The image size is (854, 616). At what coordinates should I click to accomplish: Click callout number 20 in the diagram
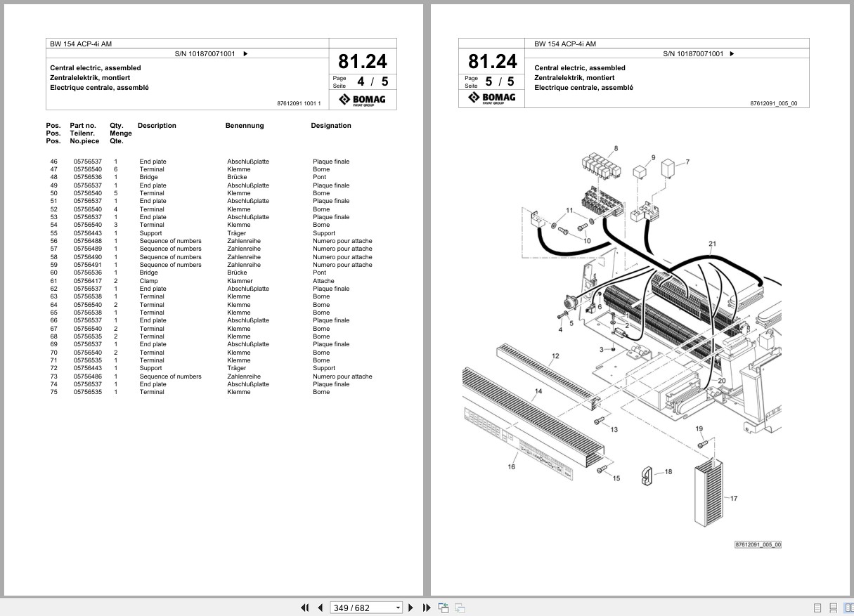pyautogui.click(x=721, y=381)
